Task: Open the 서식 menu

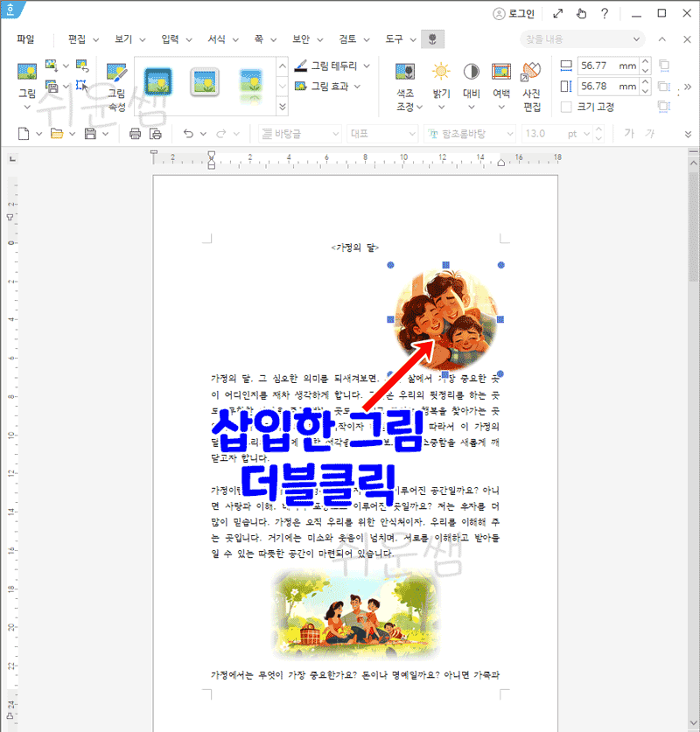Action: click(x=217, y=39)
